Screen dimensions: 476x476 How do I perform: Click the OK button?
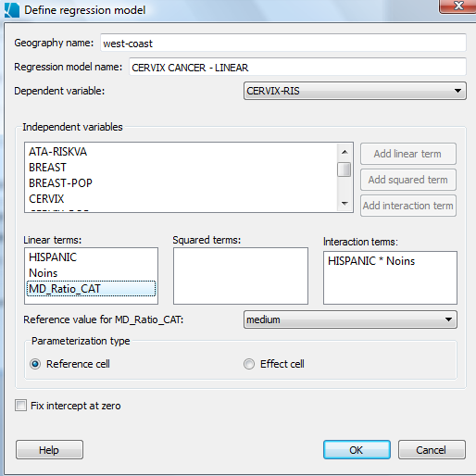point(357,450)
